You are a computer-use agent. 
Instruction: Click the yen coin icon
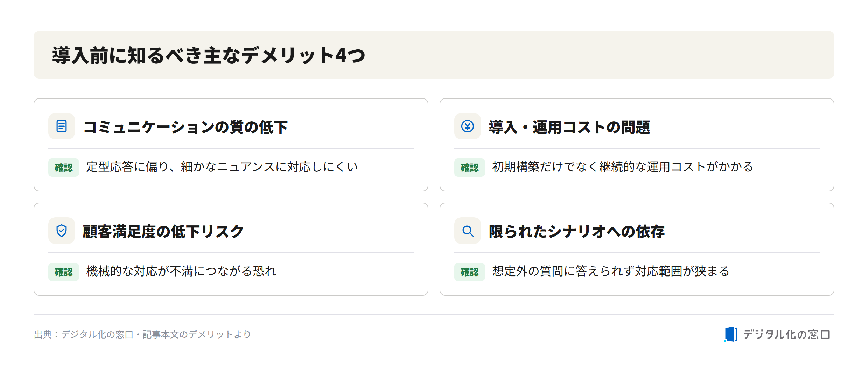pyautogui.click(x=468, y=126)
